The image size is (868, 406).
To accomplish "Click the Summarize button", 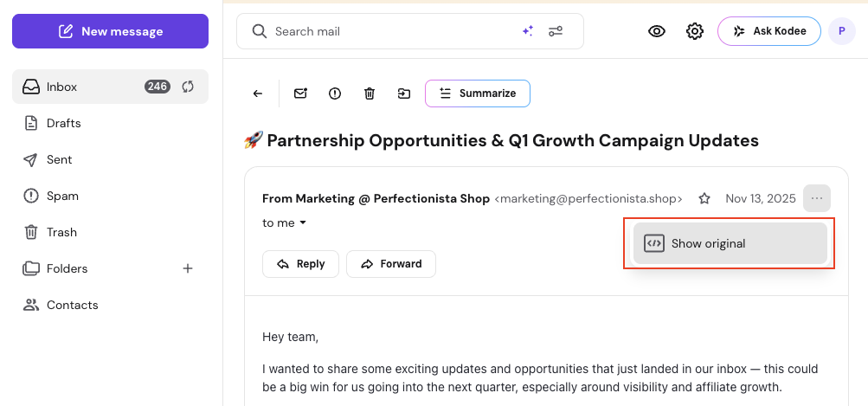I will [x=478, y=93].
